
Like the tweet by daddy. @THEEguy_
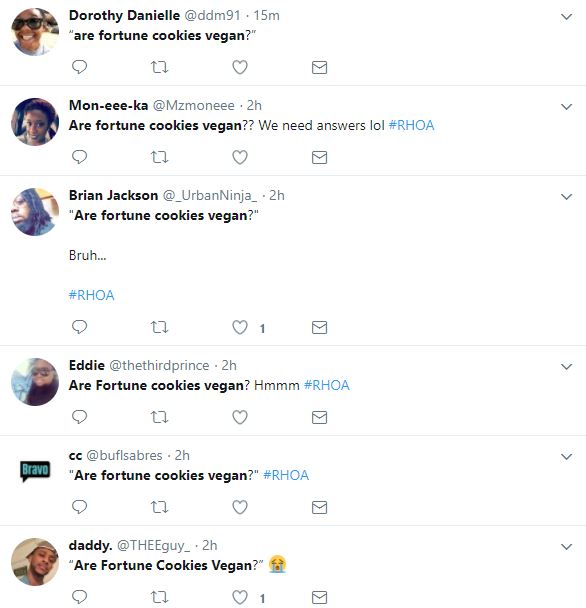pyautogui.click(x=240, y=597)
